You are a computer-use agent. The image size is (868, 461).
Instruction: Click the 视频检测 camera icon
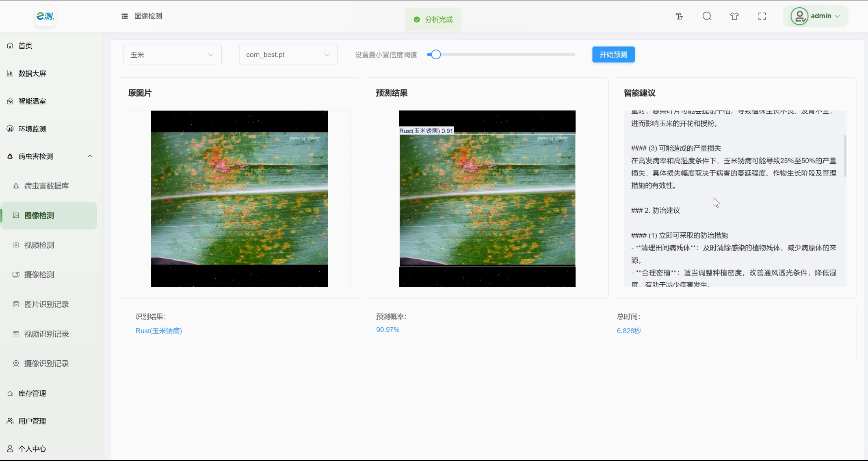pos(16,245)
